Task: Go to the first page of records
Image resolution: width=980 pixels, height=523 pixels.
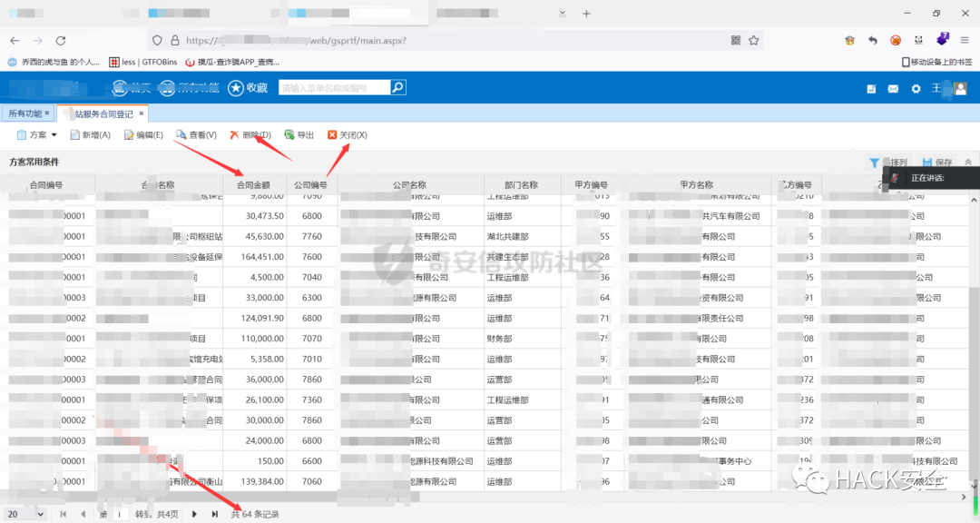Action: 64,514
